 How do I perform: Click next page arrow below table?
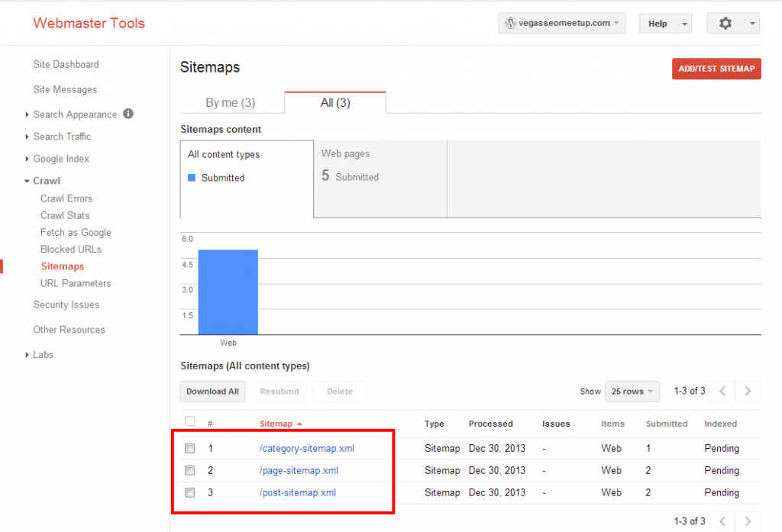[748, 521]
